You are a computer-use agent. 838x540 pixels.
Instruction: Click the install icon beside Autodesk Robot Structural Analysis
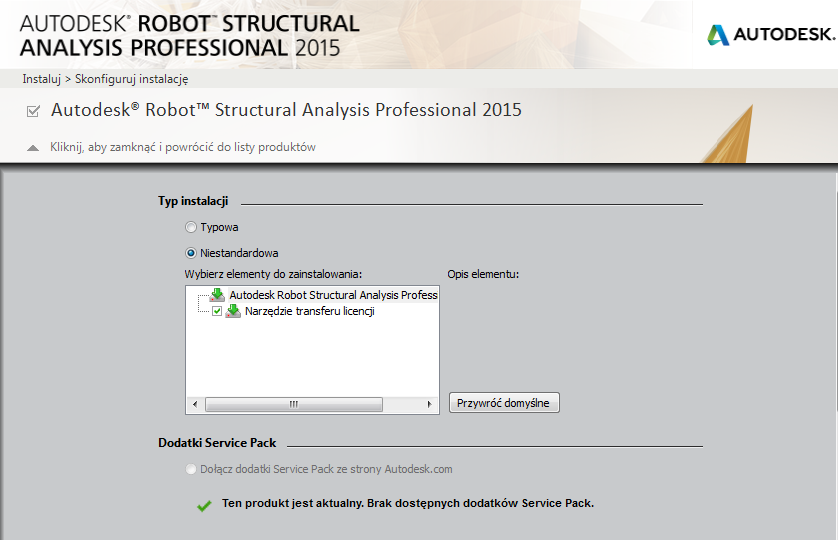click(217, 295)
